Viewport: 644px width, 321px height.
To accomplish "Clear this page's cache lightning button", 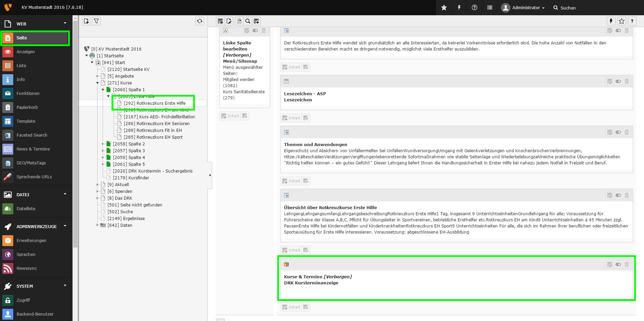I will 611,21.
